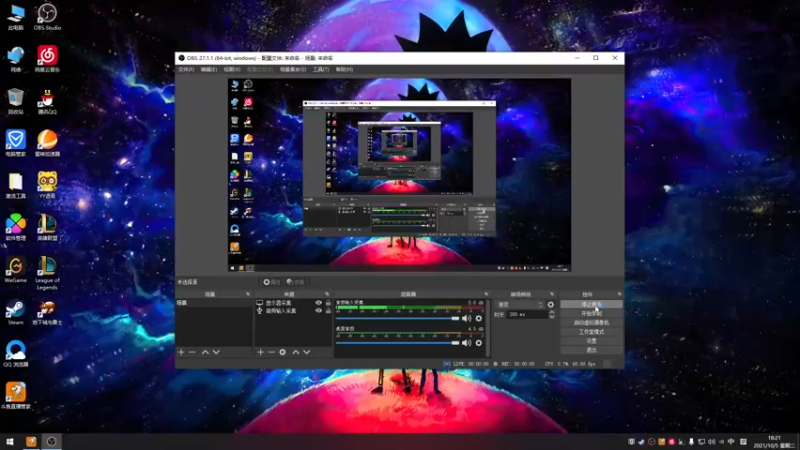The height and width of the screenshot is (450, 800).
Task: Open the WeGame desktop shortcut
Action: pos(15,269)
